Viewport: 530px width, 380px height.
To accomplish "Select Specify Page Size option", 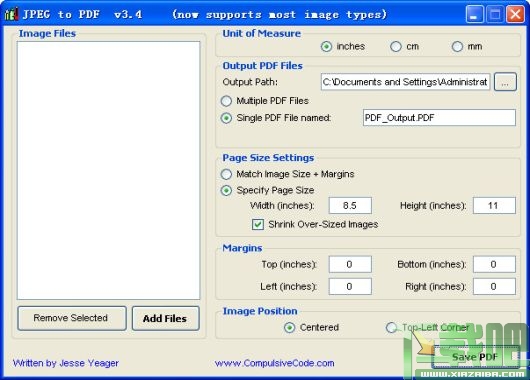I will pyautogui.click(x=226, y=190).
